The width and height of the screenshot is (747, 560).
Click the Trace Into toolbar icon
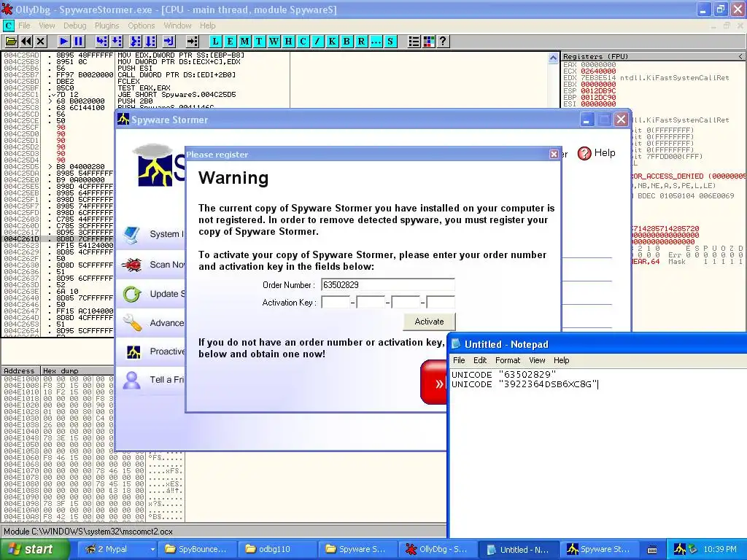coord(136,42)
